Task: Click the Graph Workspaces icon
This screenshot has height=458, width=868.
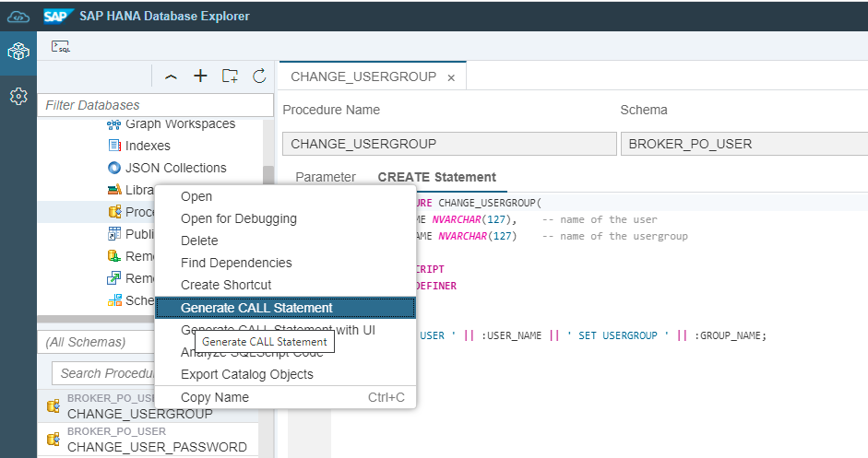Action: 114,124
